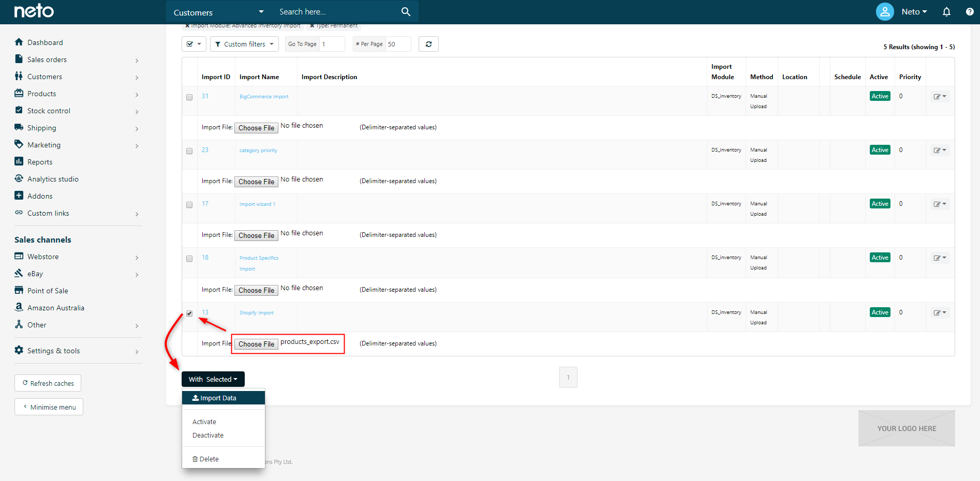
Task: Click the Products briefcase icon
Action: coord(19,93)
